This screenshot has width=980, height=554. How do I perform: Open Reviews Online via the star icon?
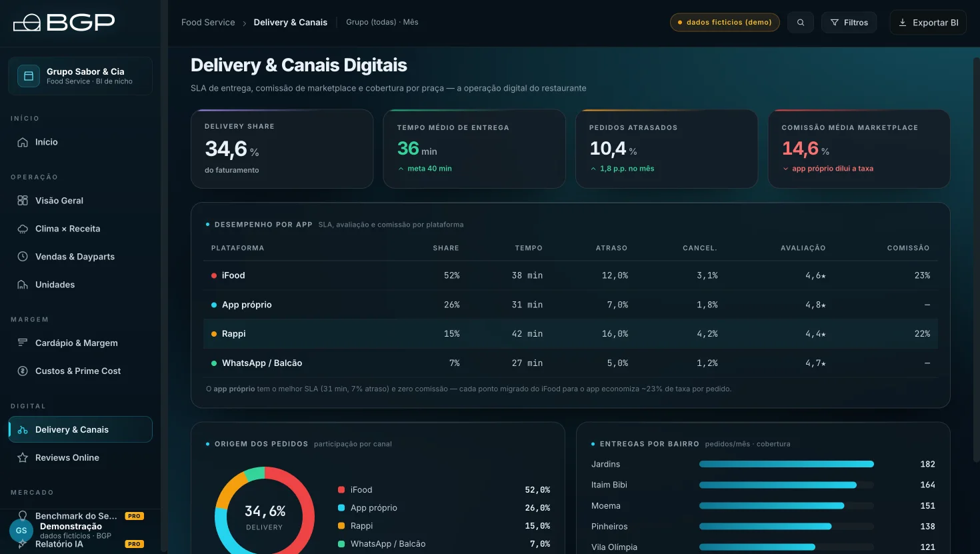(x=23, y=458)
